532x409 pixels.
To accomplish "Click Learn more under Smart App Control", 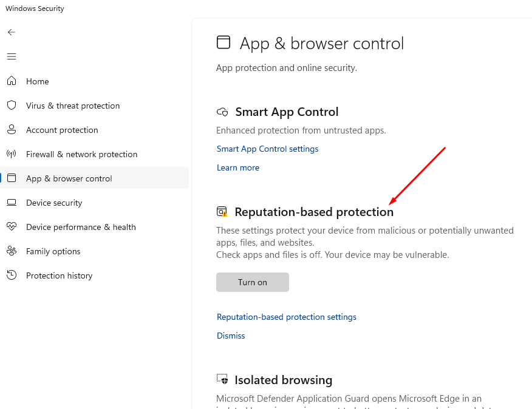I will pos(237,167).
